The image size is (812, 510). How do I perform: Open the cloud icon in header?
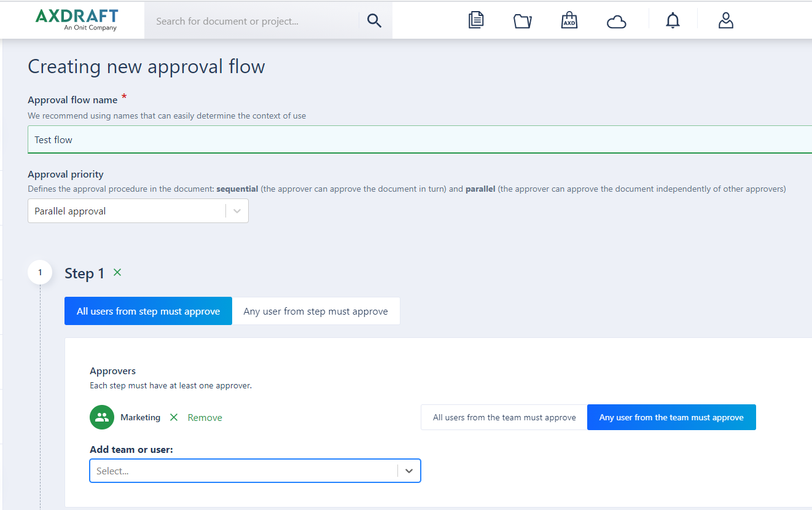click(616, 22)
